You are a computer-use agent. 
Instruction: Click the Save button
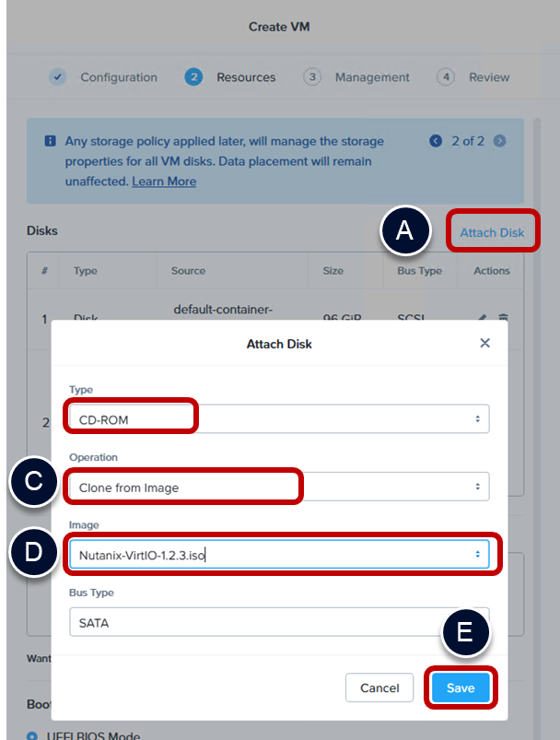coord(461,687)
